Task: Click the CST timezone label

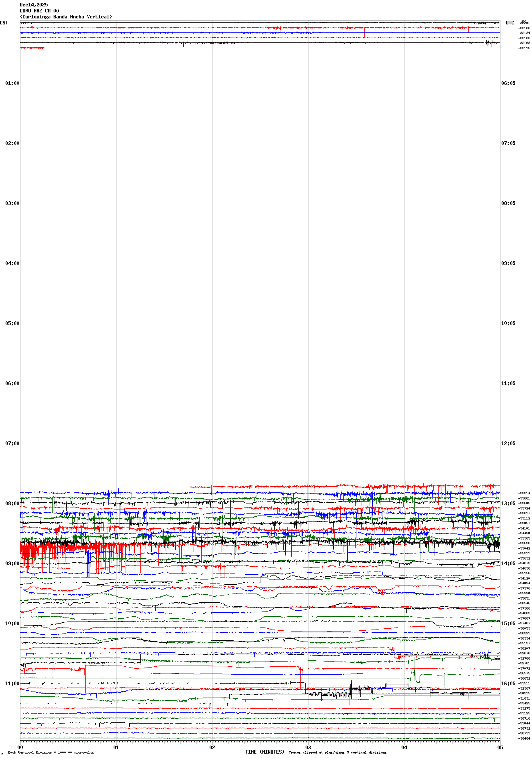Action: pos(4,23)
